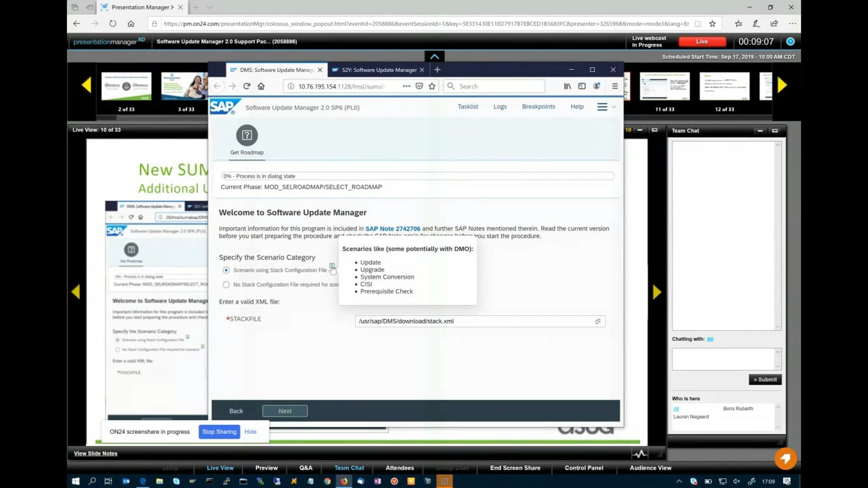Open slide thumbnail 11 of 33
868x488 pixels.
coord(665,86)
